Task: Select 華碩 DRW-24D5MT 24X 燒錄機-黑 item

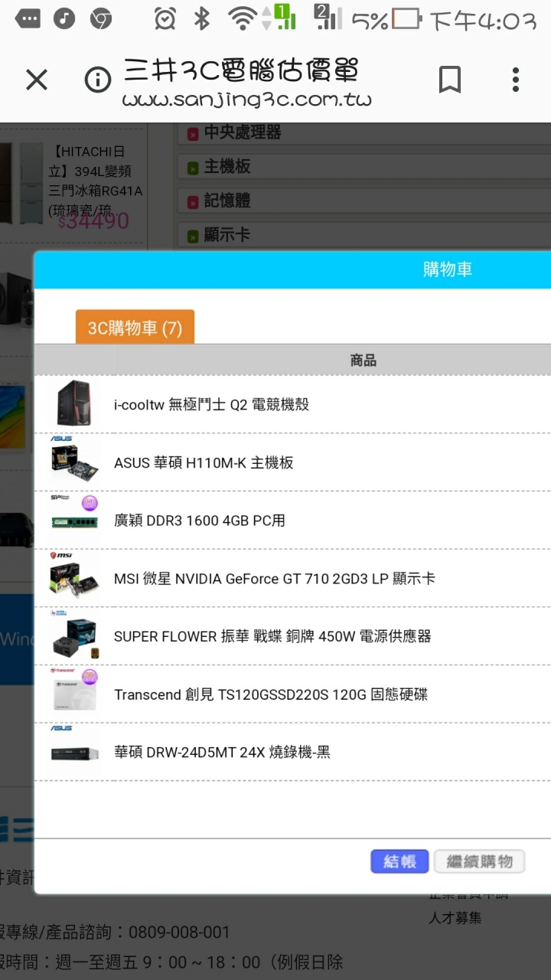Action: (222, 753)
